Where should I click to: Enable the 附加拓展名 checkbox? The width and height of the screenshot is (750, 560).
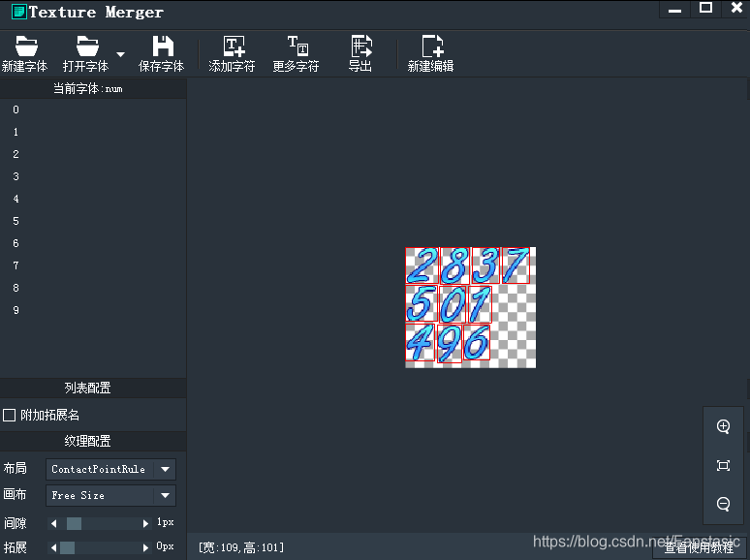tap(9, 415)
